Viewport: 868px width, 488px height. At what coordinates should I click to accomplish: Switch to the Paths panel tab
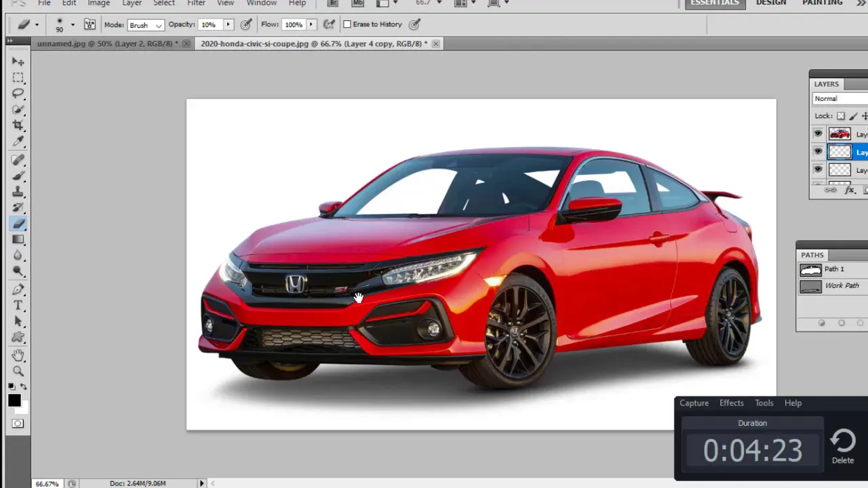(x=812, y=255)
